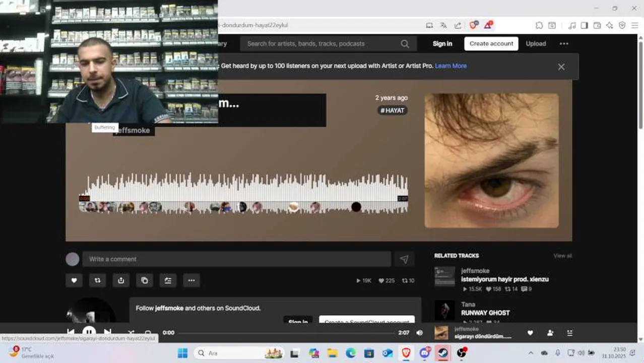Viewport: 644px width, 363px height.
Task: Open Steam from the taskbar
Action: (442, 353)
